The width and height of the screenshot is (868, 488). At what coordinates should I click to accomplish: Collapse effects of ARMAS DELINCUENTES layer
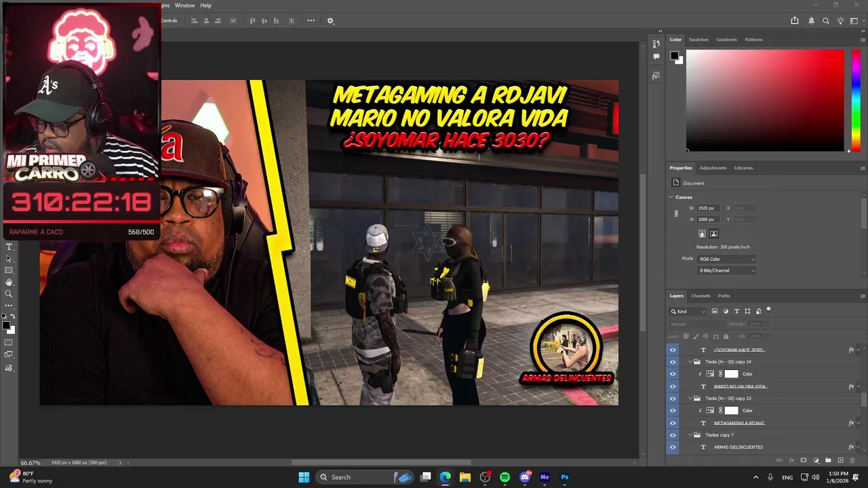[858, 447]
